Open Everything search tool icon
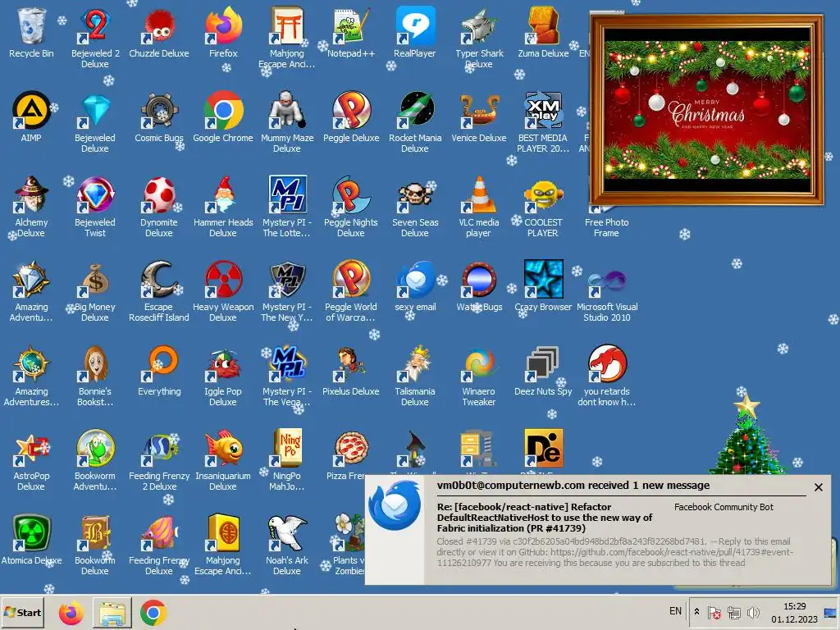Screen dimensions: 840x630 tap(159, 363)
